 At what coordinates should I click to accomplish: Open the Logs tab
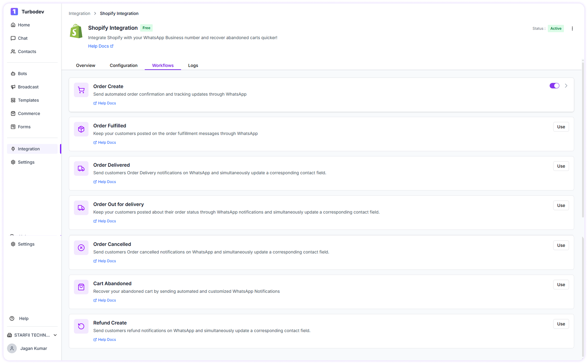tap(193, 65)
